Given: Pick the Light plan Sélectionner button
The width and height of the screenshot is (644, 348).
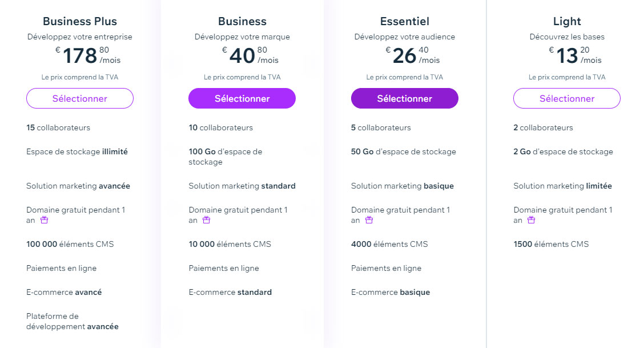Looking at the screenshot, I should [567, 99].
